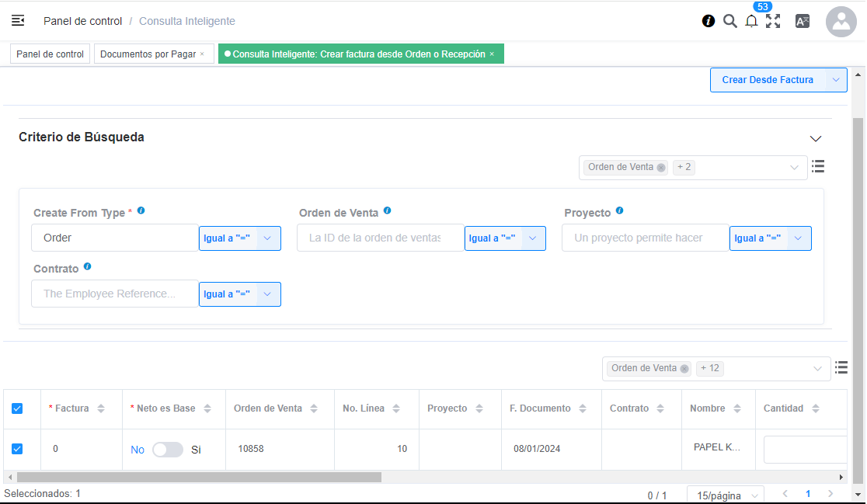
Task: Open list options icon beside search criteria fields
Action: [x=818, y=166]
